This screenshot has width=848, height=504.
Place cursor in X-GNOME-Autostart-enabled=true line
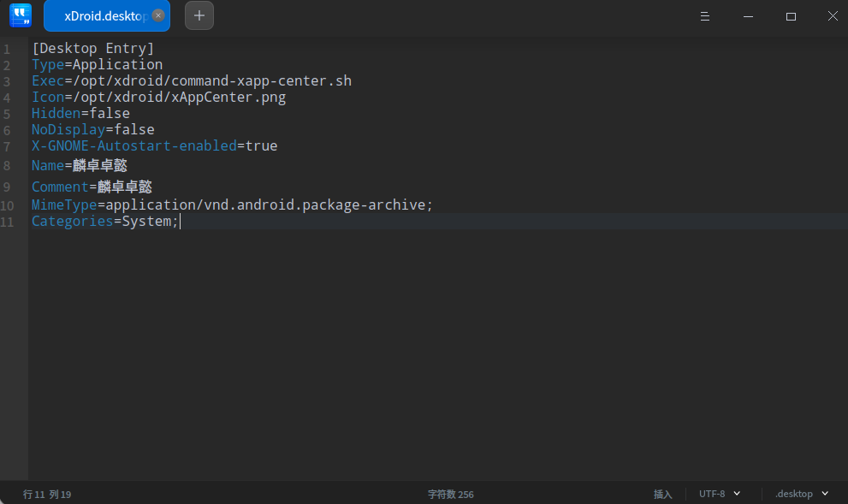pos(155,146)
